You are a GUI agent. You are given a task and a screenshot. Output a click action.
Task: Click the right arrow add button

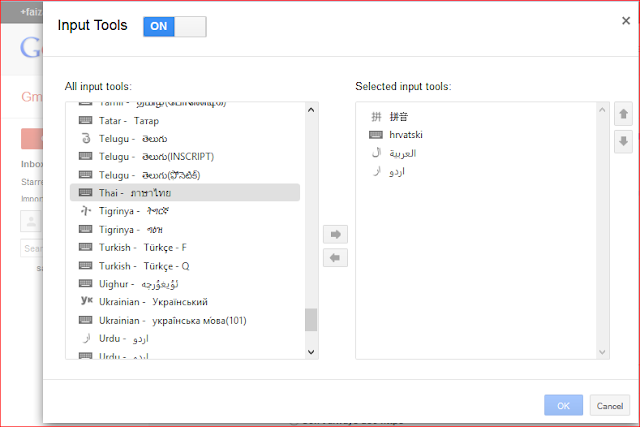pyautogui.click(x=336, y=234)
